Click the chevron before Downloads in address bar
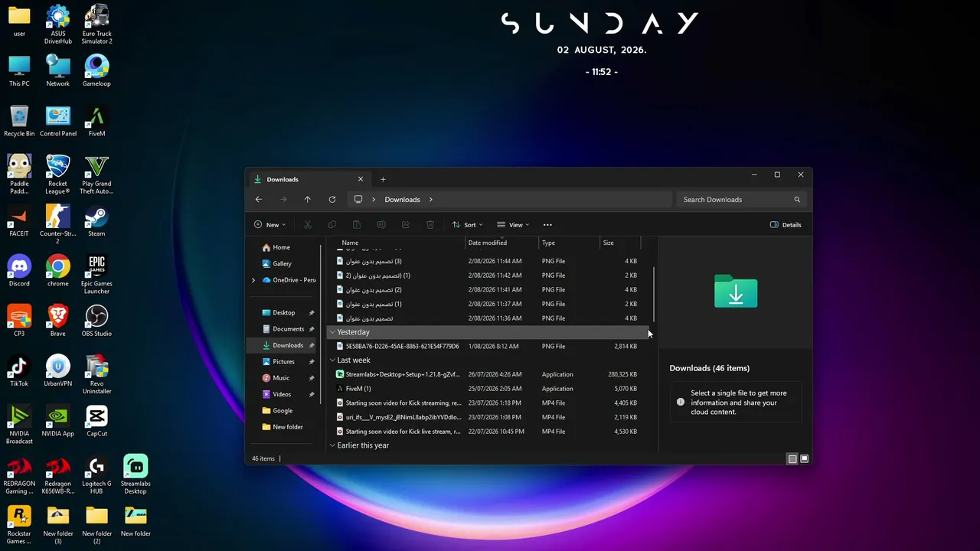The height and width of the screenshot is (551, 980). [374, 200]
